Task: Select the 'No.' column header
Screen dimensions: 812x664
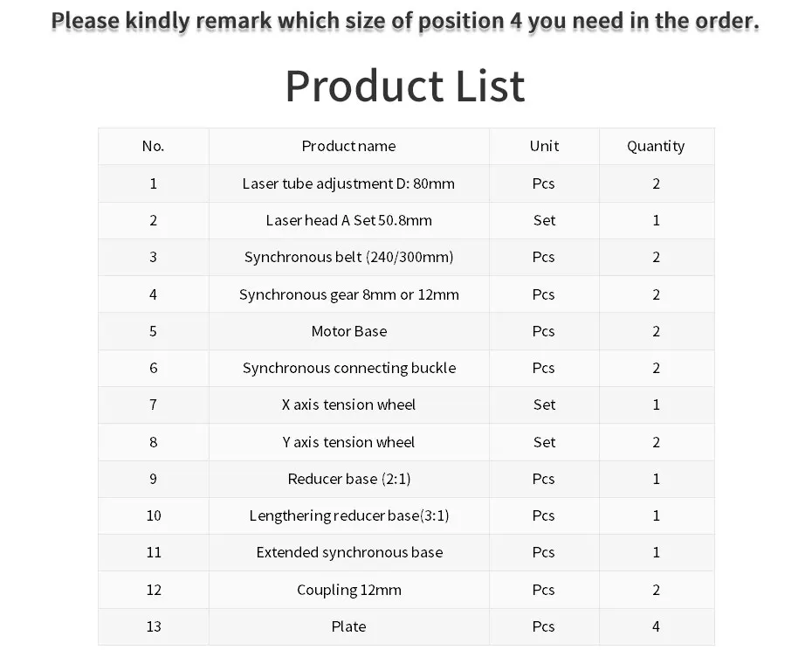Action: pyautogui.click(x=153, y=146)
